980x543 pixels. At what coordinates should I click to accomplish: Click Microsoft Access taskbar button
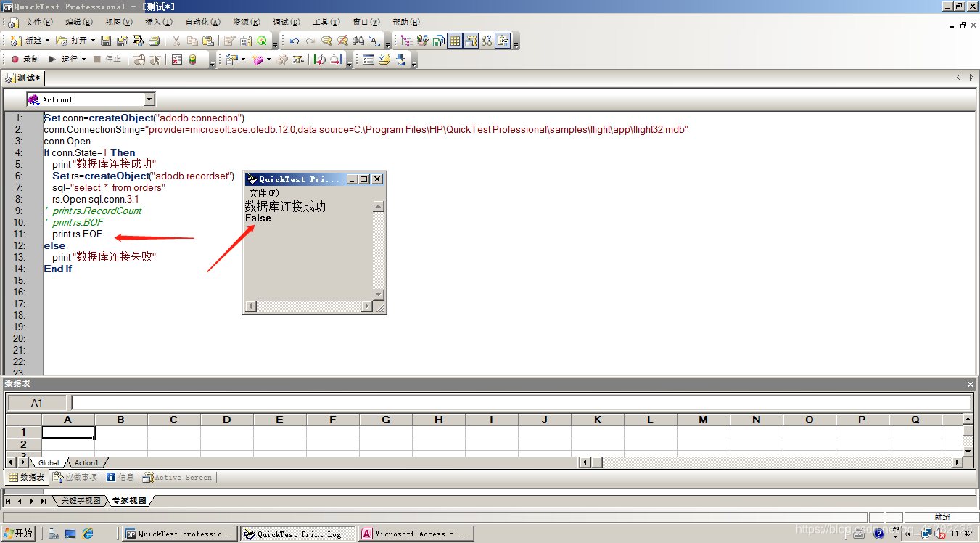pos(416,534)
